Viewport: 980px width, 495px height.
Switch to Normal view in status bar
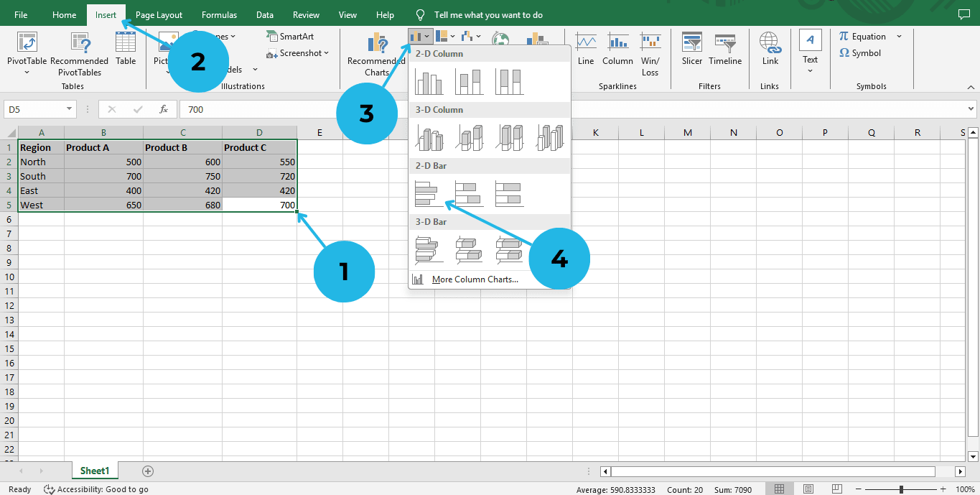pyautogui.click(x=779, y=489)
